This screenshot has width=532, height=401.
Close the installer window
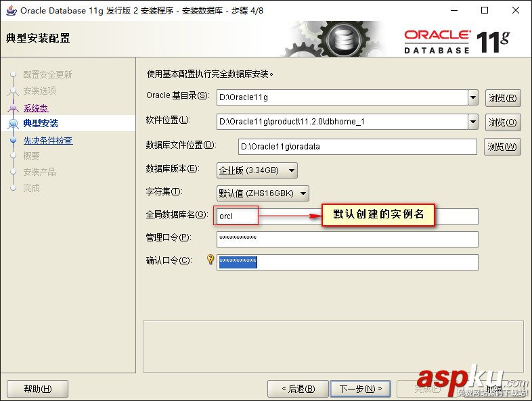point(516,11)
